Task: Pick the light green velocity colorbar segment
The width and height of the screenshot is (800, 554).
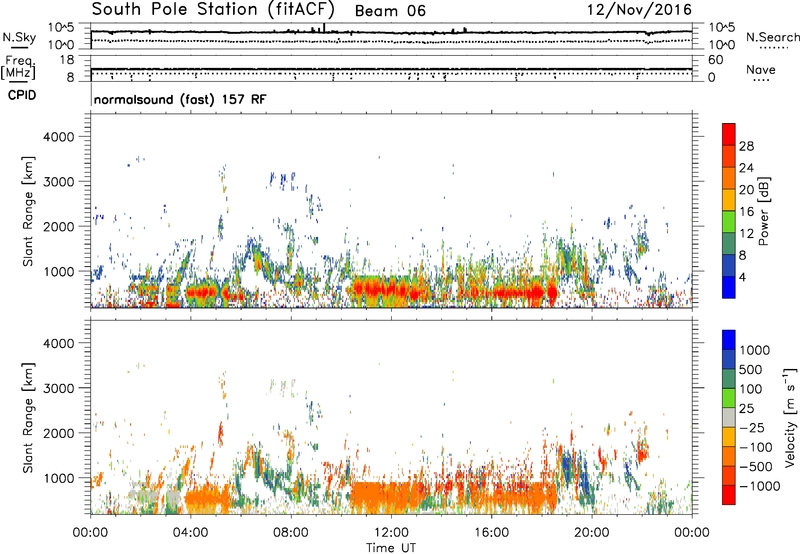Action: (729, 398)
